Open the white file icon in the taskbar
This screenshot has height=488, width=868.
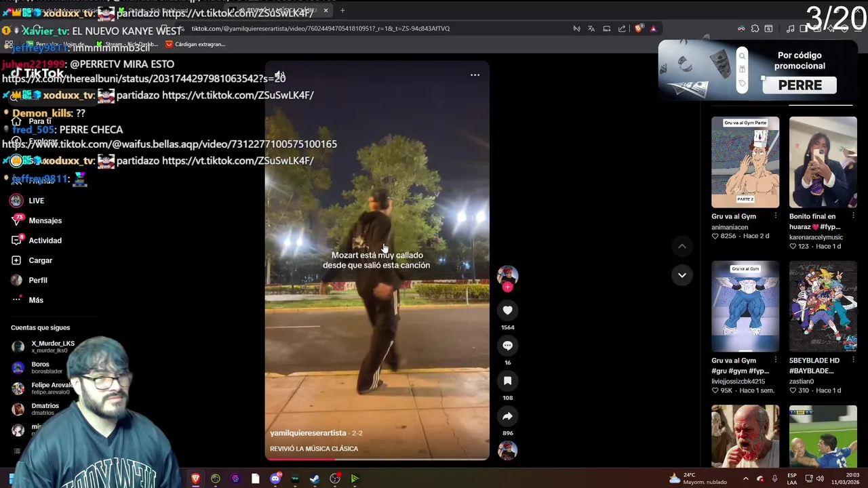255,479
